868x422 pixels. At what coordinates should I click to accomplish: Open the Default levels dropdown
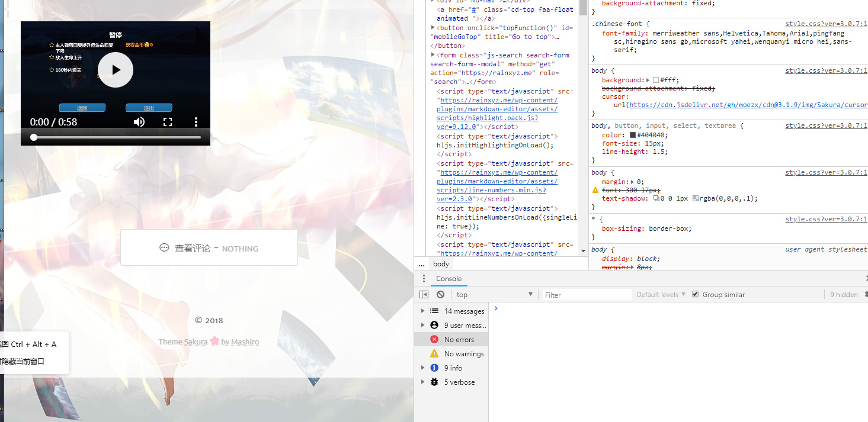[661, 294]
